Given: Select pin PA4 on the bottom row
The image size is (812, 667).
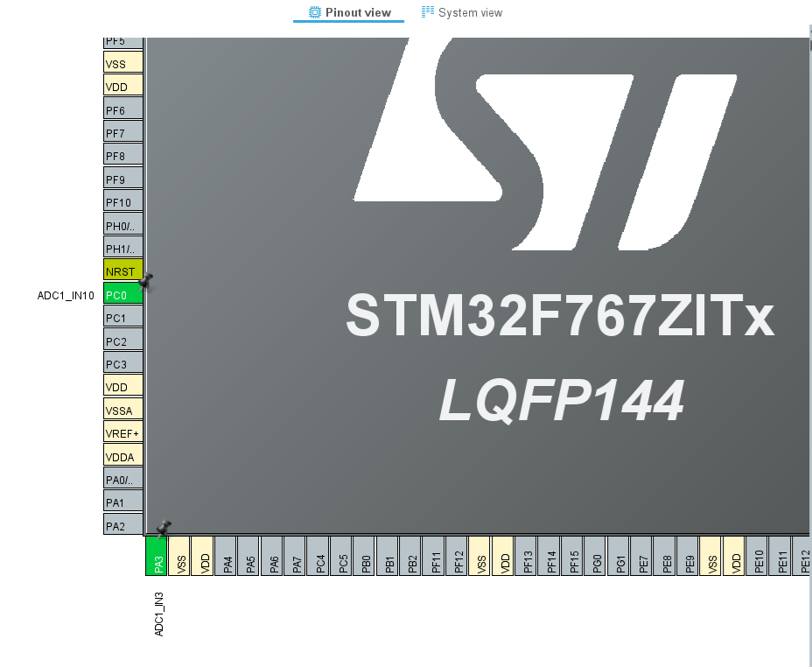Looking at the screenshot, I should click(x=225, y=556).
